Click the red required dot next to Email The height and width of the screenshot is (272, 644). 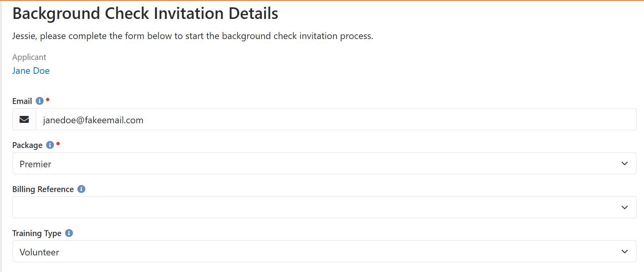(48, 100)
